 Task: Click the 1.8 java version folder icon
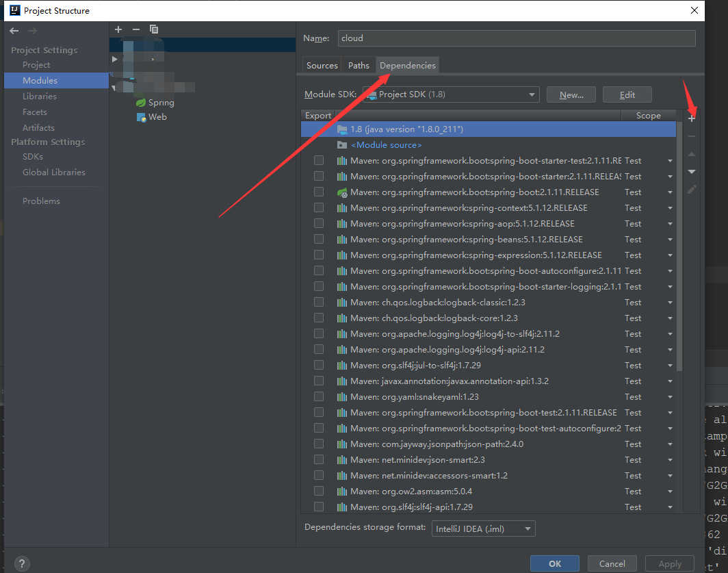pos(341,129)
